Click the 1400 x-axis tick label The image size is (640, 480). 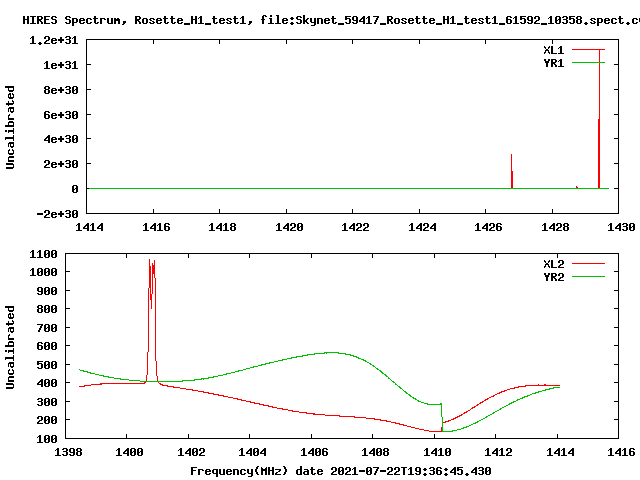[129, 452]
